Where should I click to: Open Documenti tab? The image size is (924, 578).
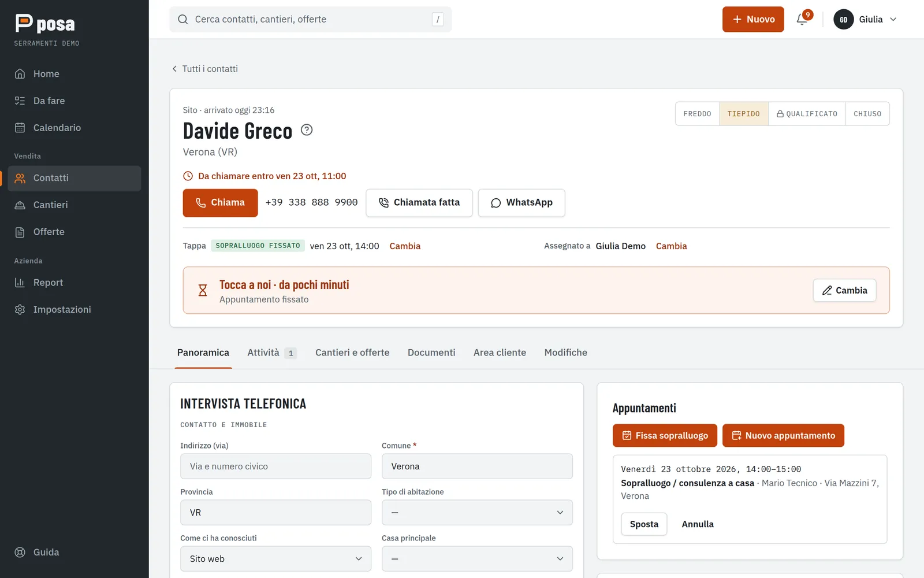pyautogui.click(x=431, y=353)
